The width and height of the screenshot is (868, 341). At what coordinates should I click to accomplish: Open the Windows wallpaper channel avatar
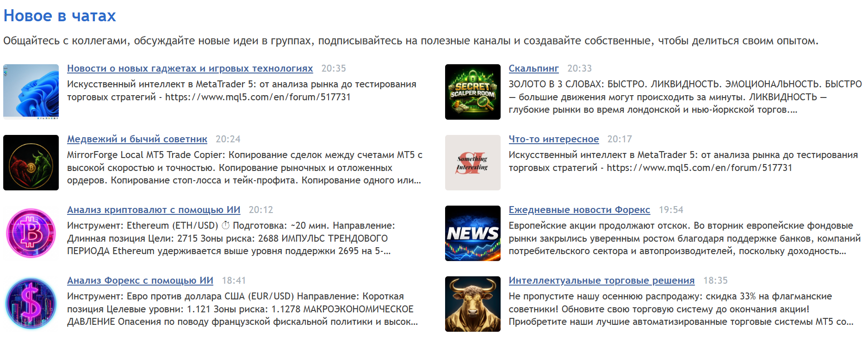pyautogui.click(x=31, y=92)
